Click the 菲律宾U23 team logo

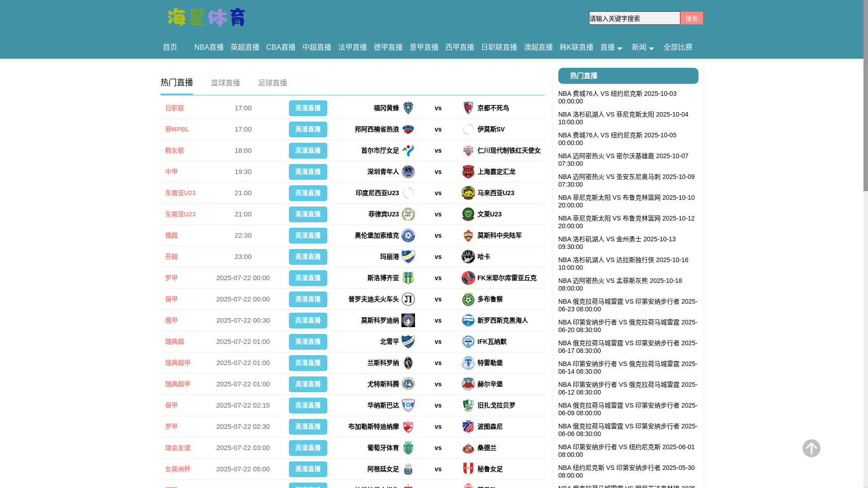tap(408, 214)
